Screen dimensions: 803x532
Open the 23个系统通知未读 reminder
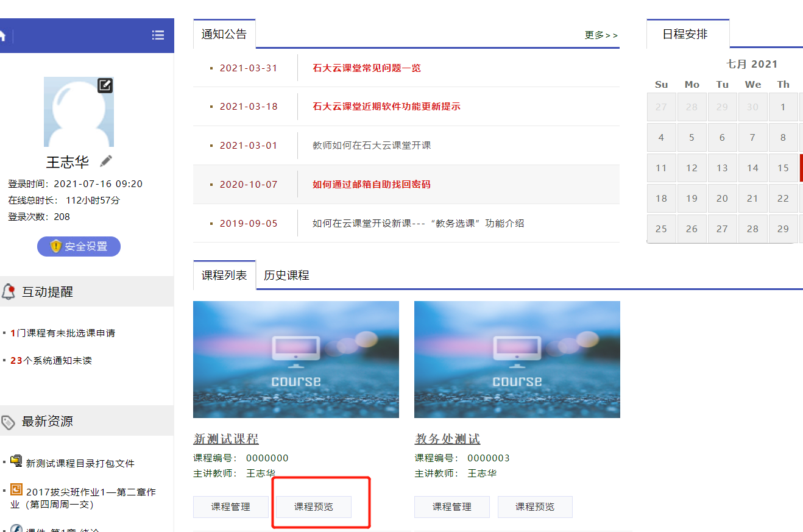tap(51, 361)
